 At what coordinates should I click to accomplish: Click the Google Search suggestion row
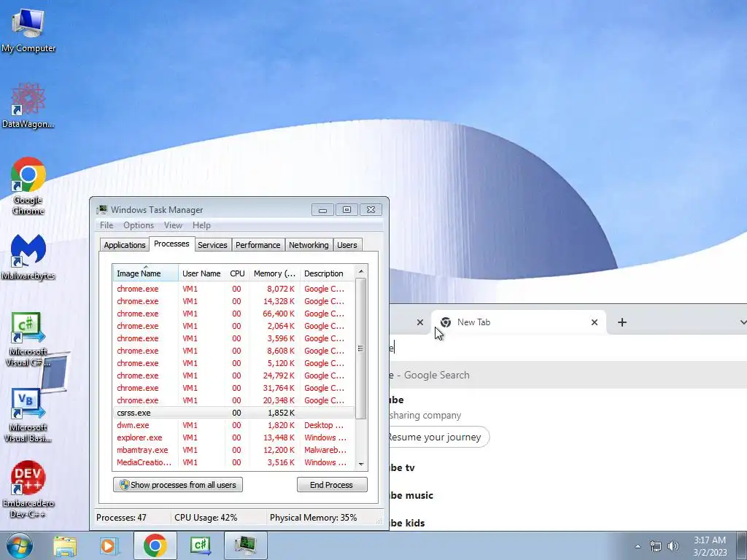(568, 375)
